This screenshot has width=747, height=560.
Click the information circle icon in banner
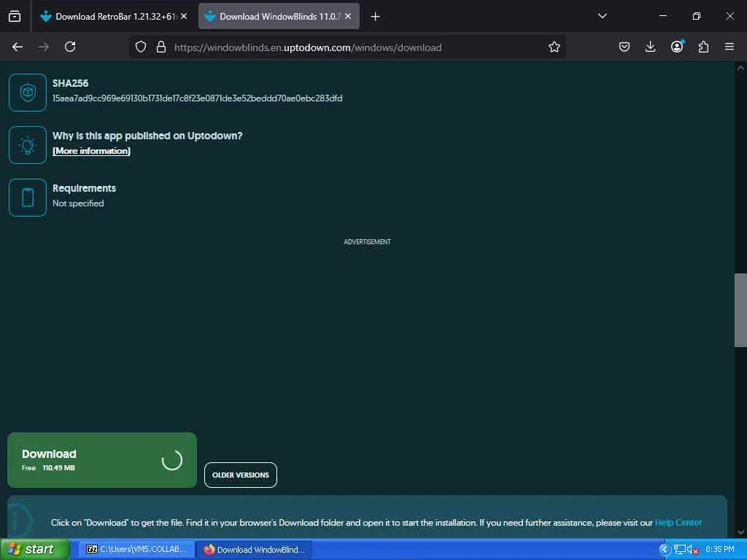(x=19, y=521)
